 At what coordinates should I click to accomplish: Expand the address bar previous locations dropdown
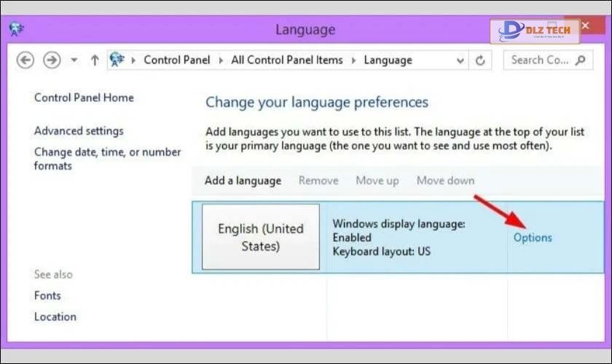459,60
